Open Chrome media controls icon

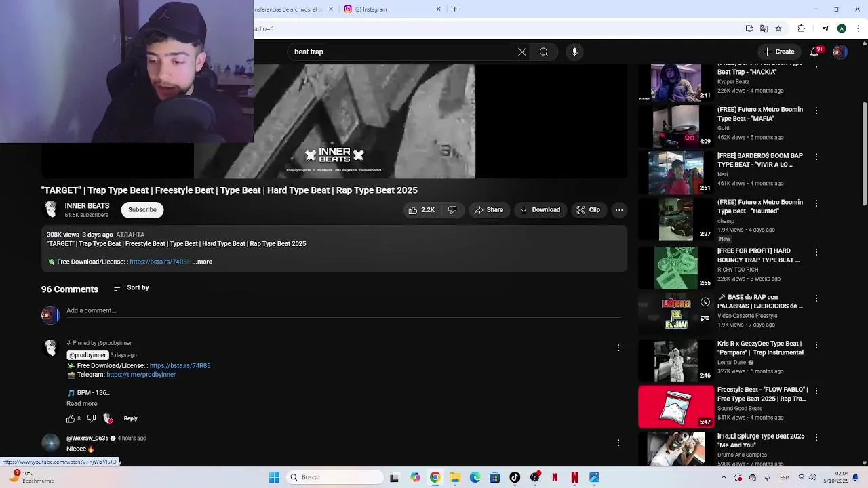(x=825, y=28)
